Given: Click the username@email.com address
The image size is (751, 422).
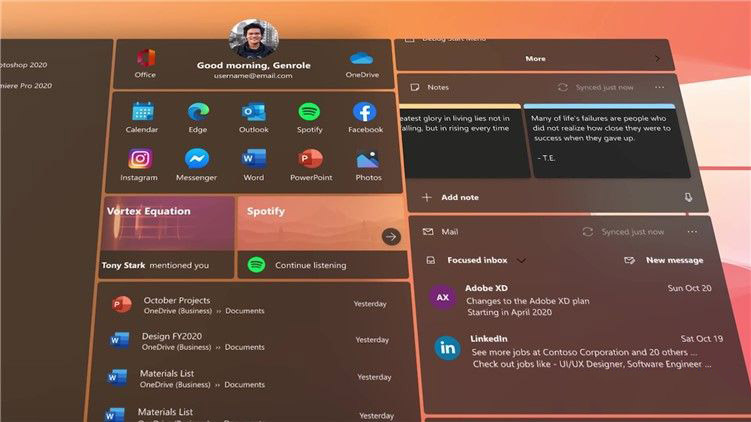Looking at the screenshot, I should 253,76.
